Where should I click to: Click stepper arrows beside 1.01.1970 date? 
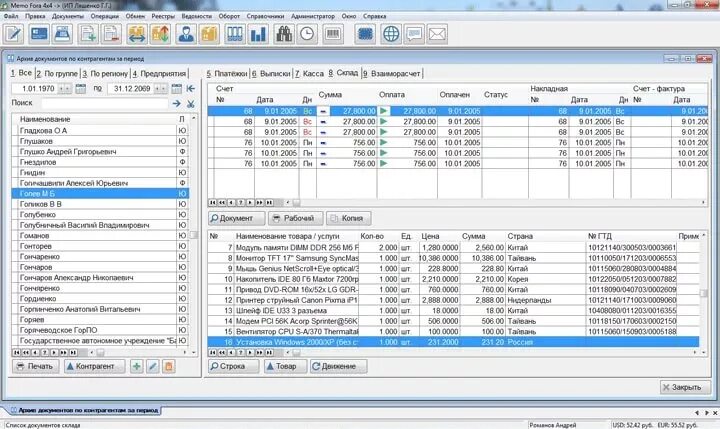tap(65, 89)
